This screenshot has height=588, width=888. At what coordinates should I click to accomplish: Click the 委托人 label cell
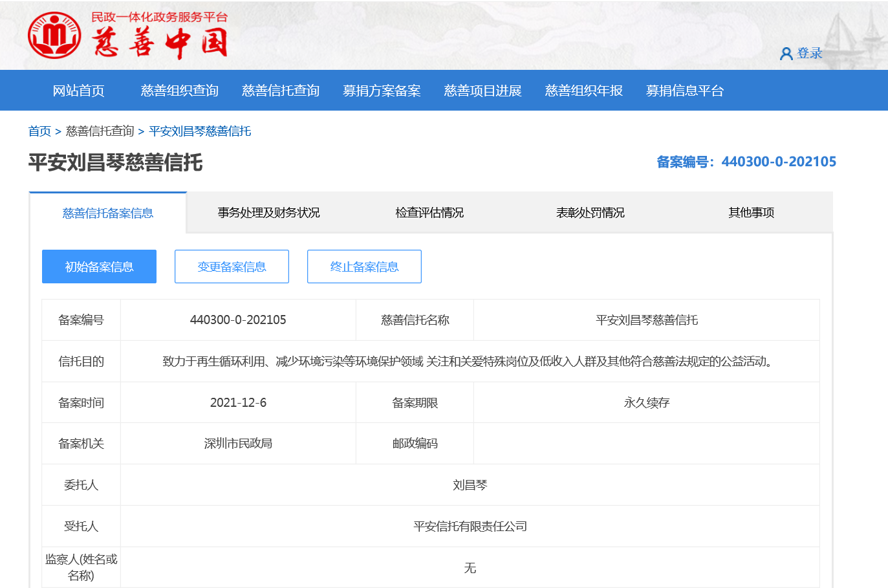(81, 485)
